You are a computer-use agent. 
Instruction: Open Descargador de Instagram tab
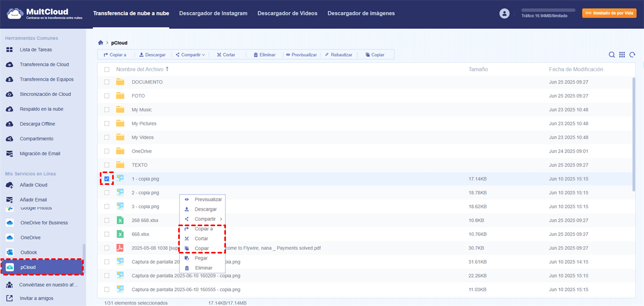coord(213,13)
